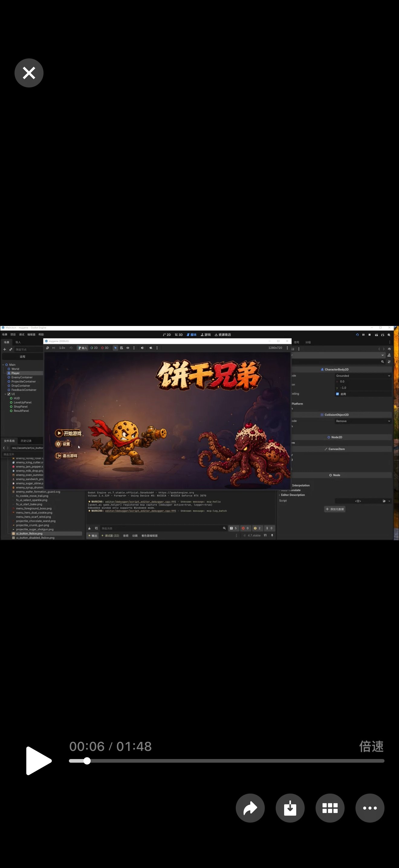This screenshot has width=399, height=868.
Task: Select the 2D selection mode in game toolbar
Action: [x=94, y=348]
